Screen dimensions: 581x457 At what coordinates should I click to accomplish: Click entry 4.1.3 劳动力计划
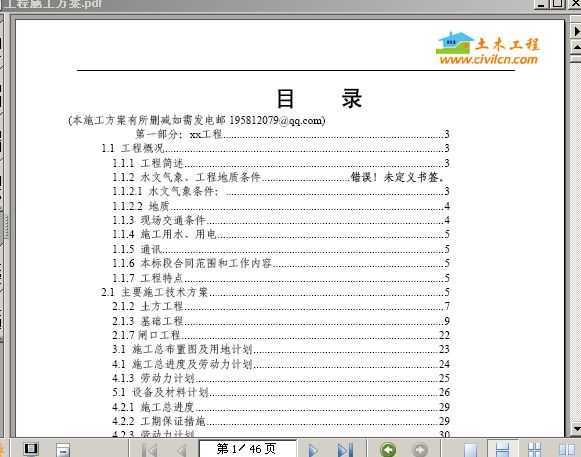[281, 378]
